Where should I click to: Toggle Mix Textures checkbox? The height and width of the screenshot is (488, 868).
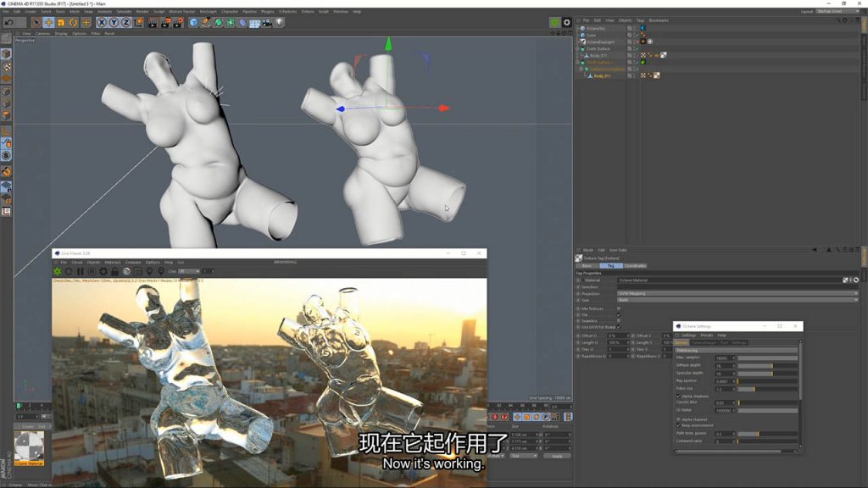618,308
